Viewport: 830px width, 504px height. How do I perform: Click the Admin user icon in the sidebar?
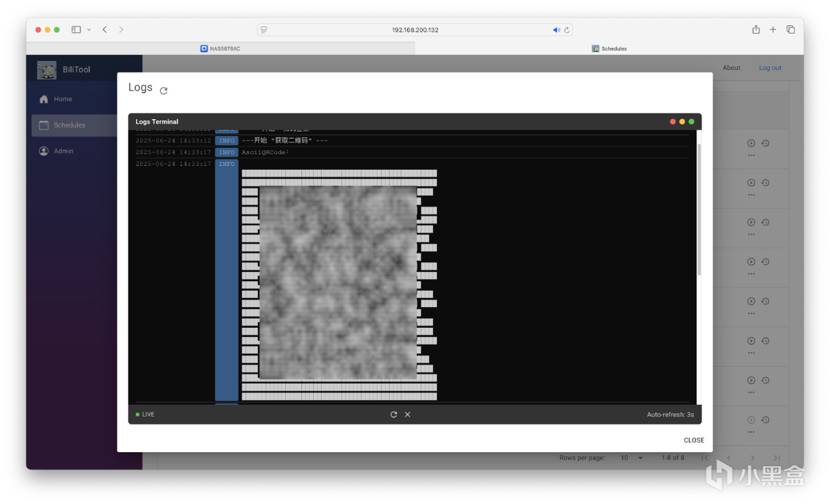coord(44,151)
